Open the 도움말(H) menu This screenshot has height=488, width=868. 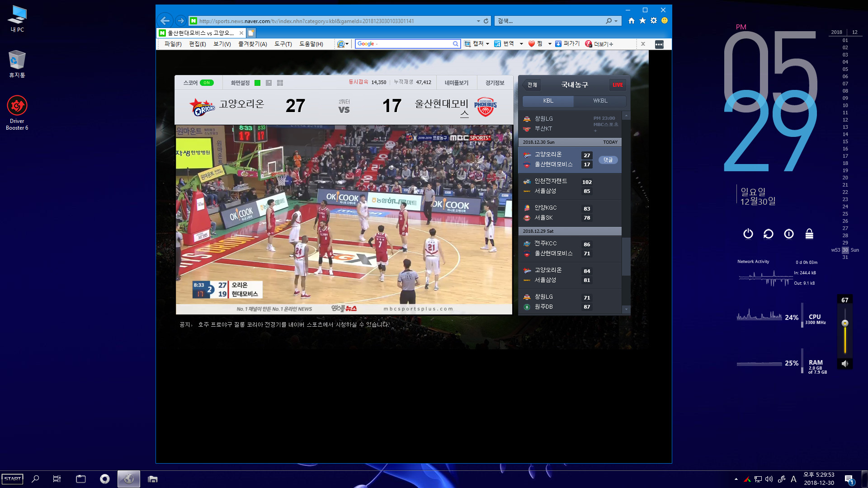[311, 44]
